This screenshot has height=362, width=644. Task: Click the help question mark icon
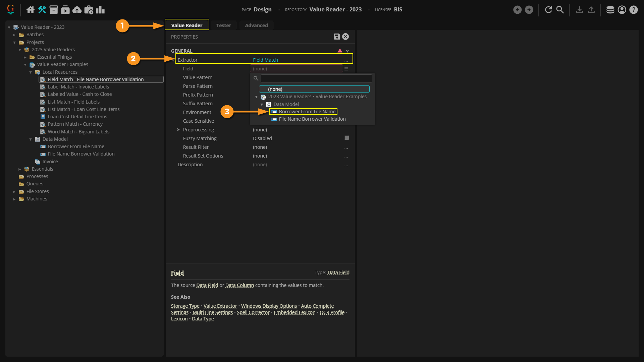[x=633, y=10]
